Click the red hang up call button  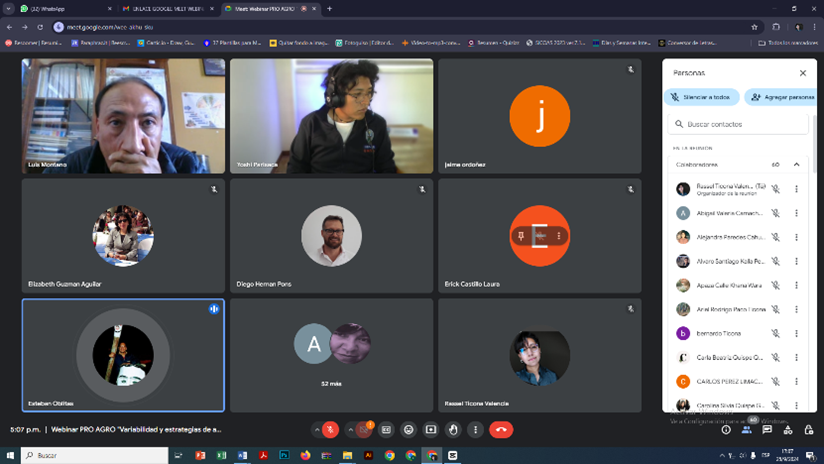(x=502, y=429)
